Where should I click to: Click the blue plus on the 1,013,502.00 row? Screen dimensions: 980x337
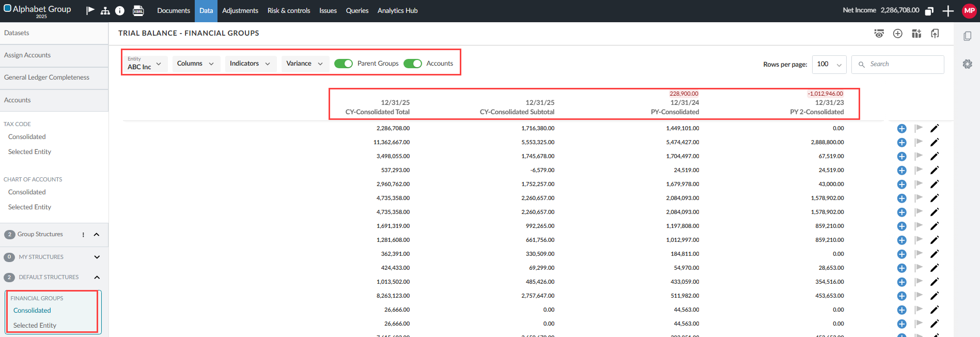(x=902, y=282)
